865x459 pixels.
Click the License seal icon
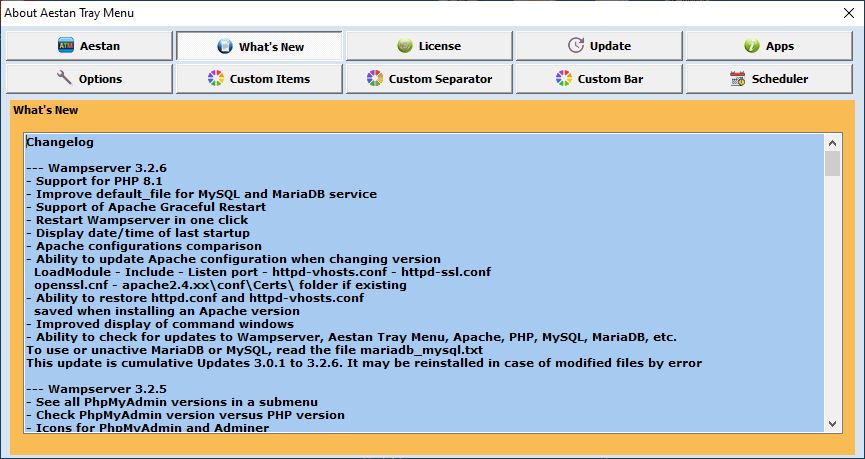coord(405,46)
